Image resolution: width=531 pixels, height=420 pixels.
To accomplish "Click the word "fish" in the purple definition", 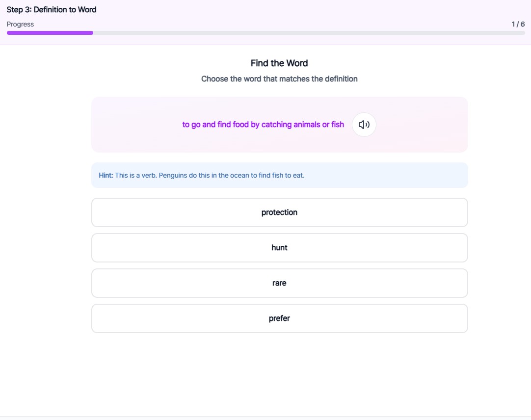I will coord(338,125).
